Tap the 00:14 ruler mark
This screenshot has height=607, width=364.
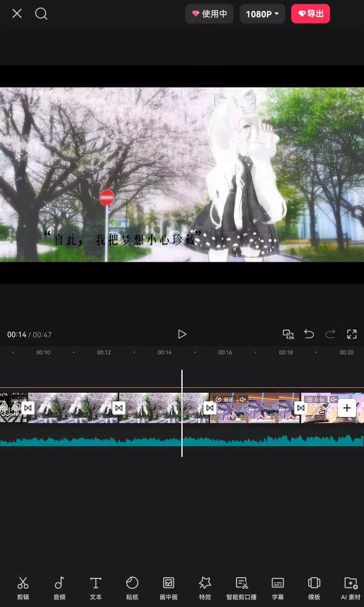[x=164, y=353]
